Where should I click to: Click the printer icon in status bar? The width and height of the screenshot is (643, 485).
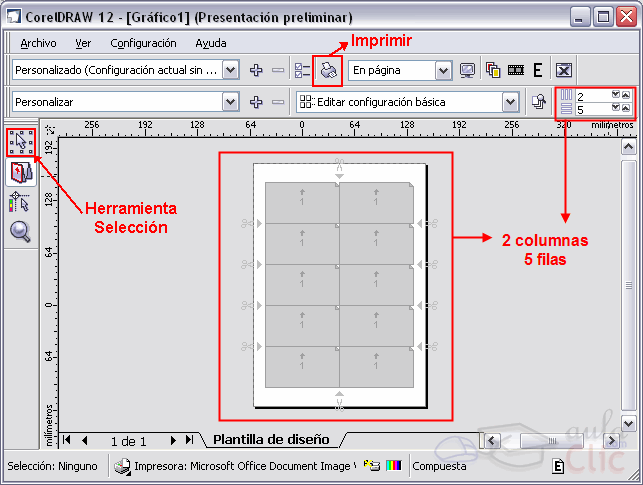coord(122,466)
